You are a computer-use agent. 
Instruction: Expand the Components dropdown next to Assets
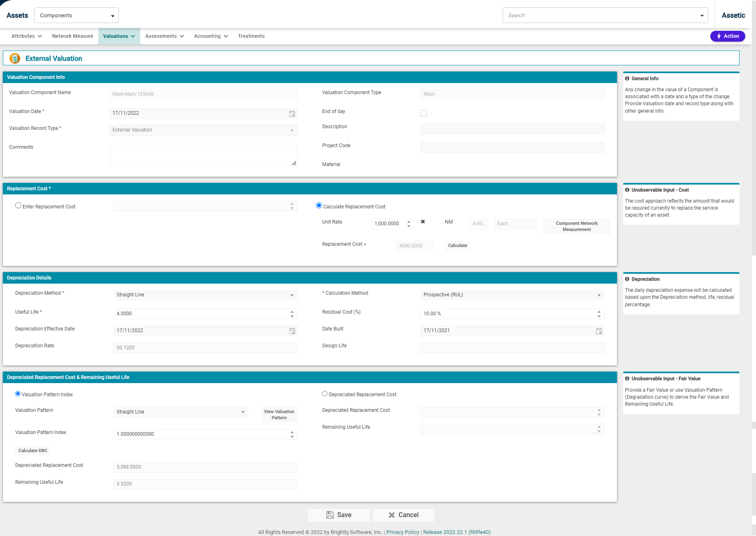click(77, 16)
